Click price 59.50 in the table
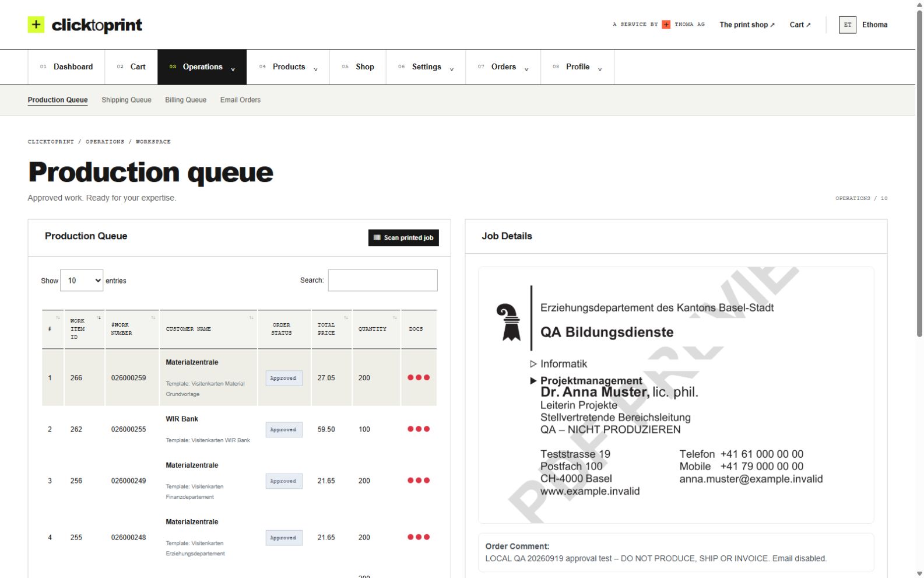 326,429
